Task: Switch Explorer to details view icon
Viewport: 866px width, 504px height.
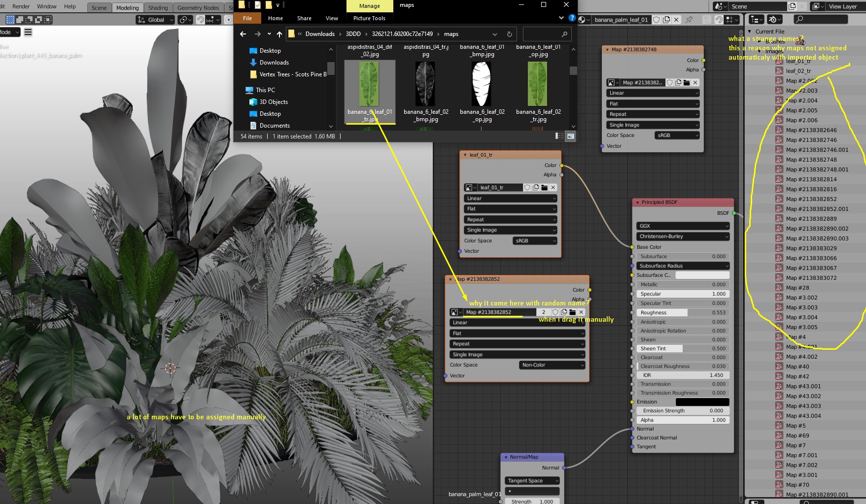Action: click(559, 136)
